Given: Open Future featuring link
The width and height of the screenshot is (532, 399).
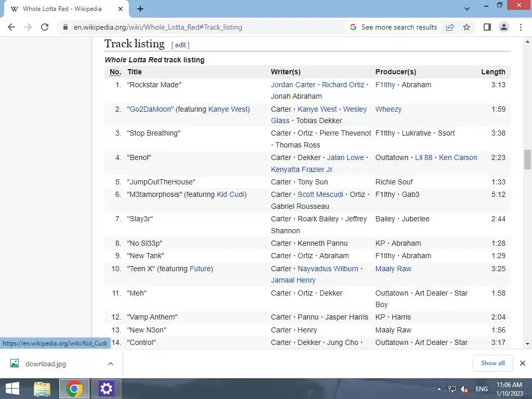Looking at the screenshot, I should tap(200, 269).
